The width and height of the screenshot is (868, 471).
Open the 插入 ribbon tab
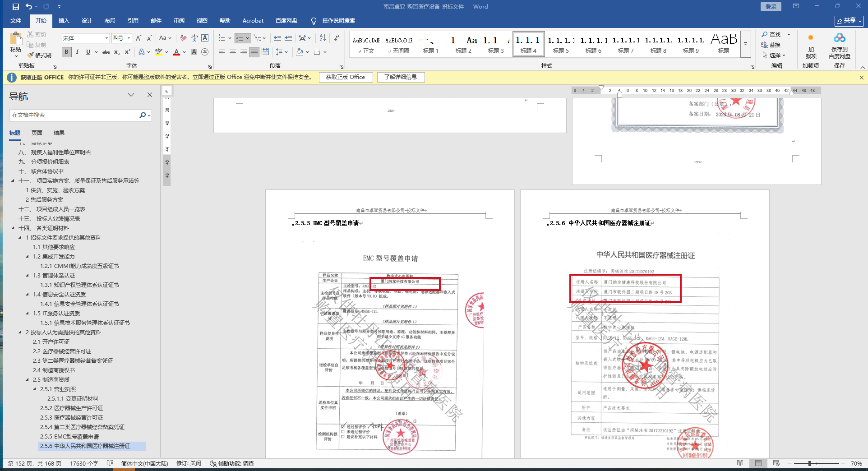[x=64, y=21]
